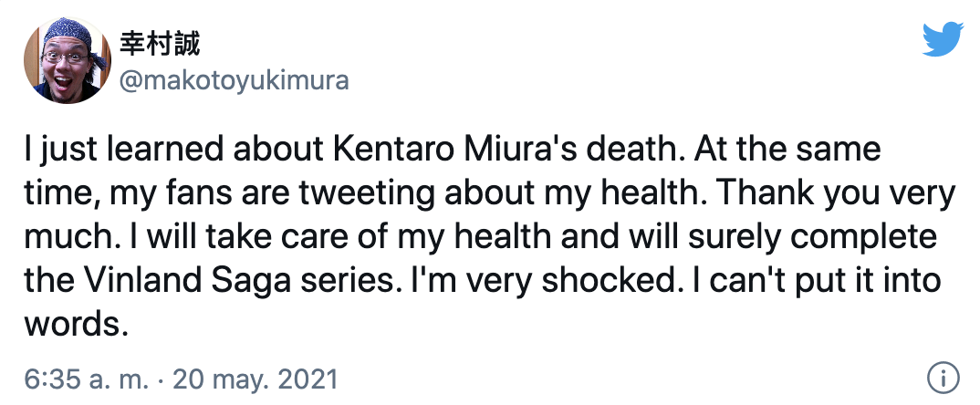Click the Twitter bird logo

click(944, 39)
